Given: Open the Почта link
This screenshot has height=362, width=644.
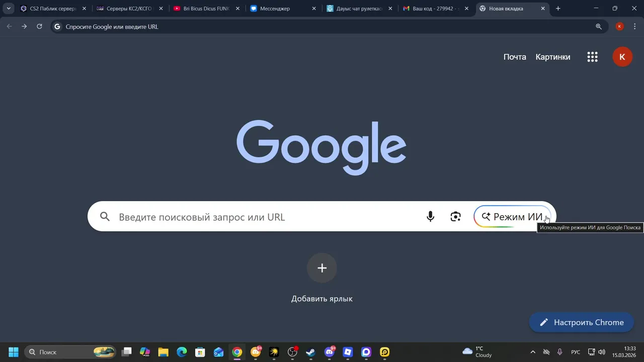Looking at the screenshot, I should coord(515,57).
